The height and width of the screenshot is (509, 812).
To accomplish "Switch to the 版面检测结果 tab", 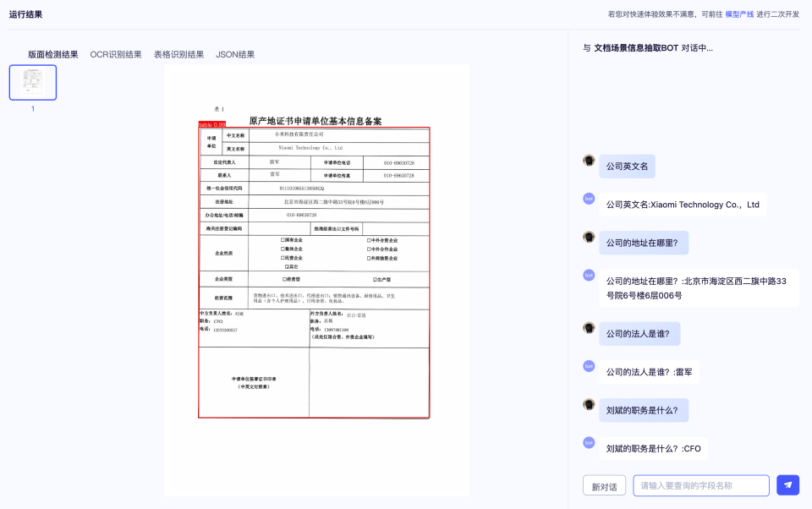I will pyautogui.click(x=52, y=54).
